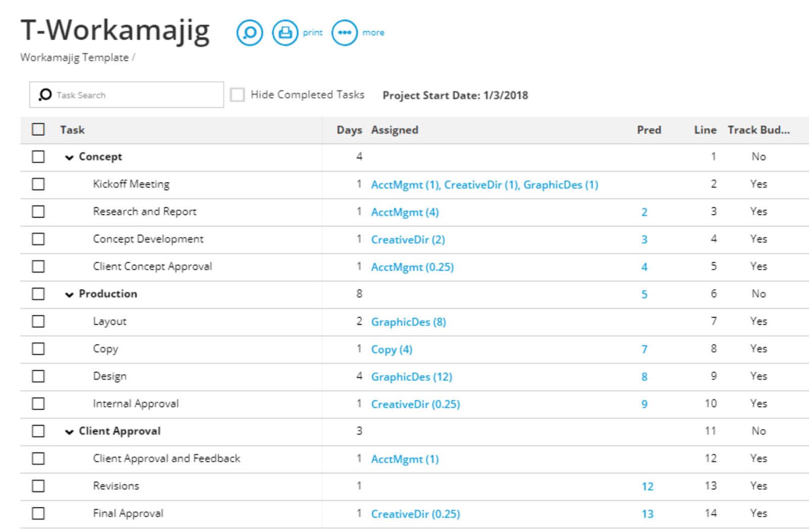This screenshot has width=809, height=532.
Task: Click the Copy (4) assignment link
Action: 391,349
